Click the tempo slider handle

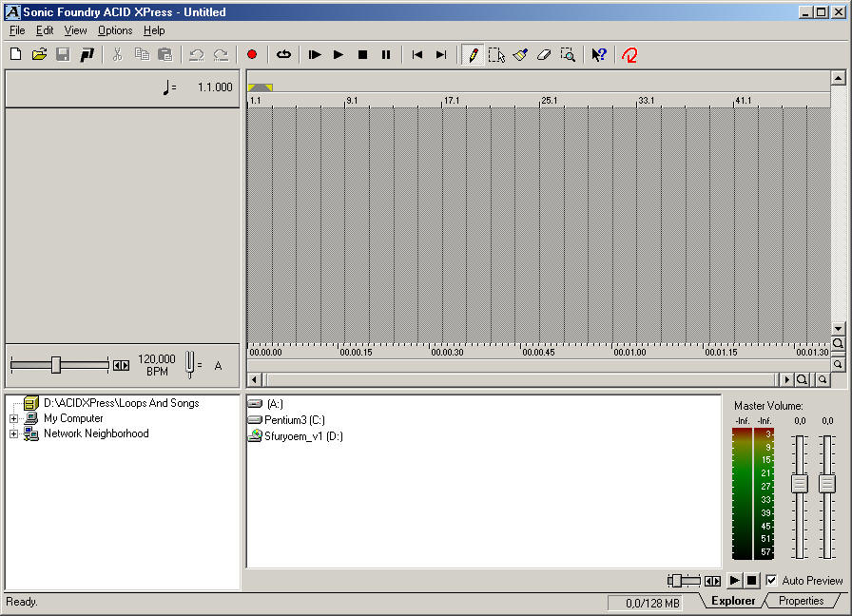click(56, 365)
